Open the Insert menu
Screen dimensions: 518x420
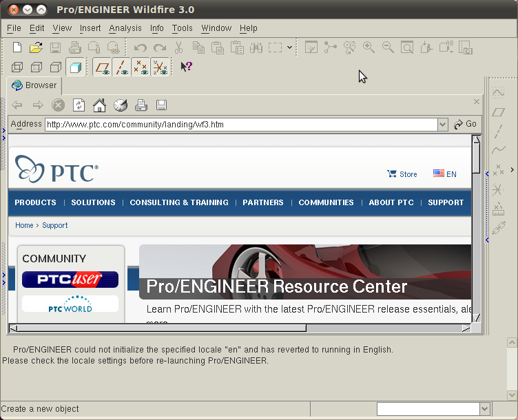pos(90,28)
